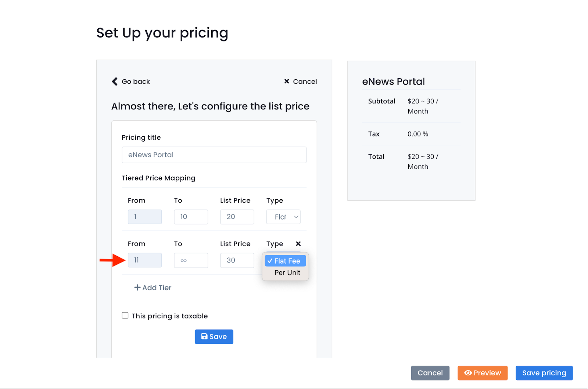This screenshot has height=389, width=588.
Task: Open first tier Type dropdown
Action: (283, 217)
